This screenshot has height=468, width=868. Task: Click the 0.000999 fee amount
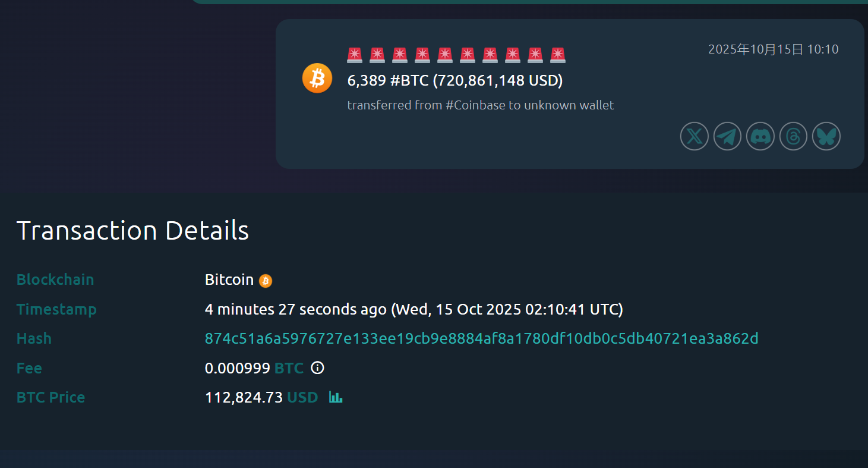point(238,368)
